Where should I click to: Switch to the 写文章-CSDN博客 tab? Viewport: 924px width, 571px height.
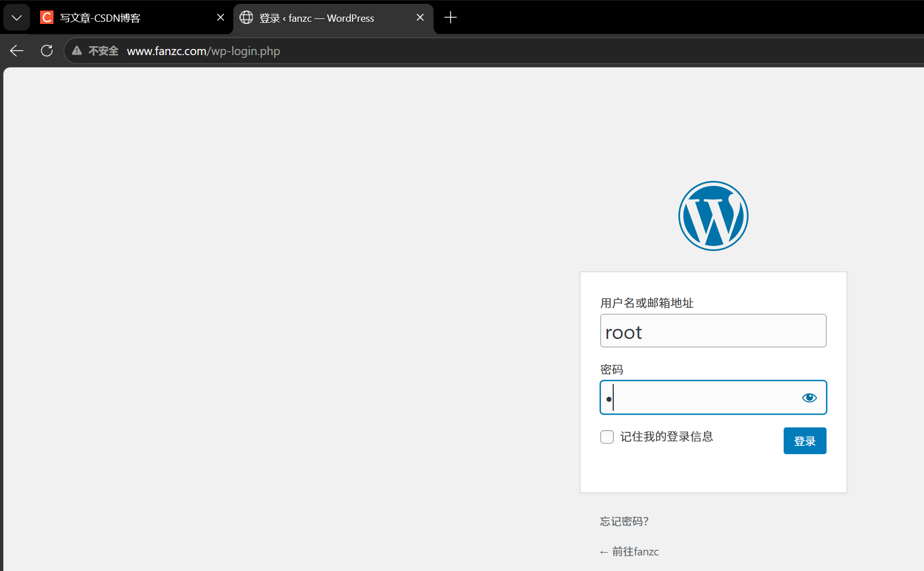(x=133, y=18)
